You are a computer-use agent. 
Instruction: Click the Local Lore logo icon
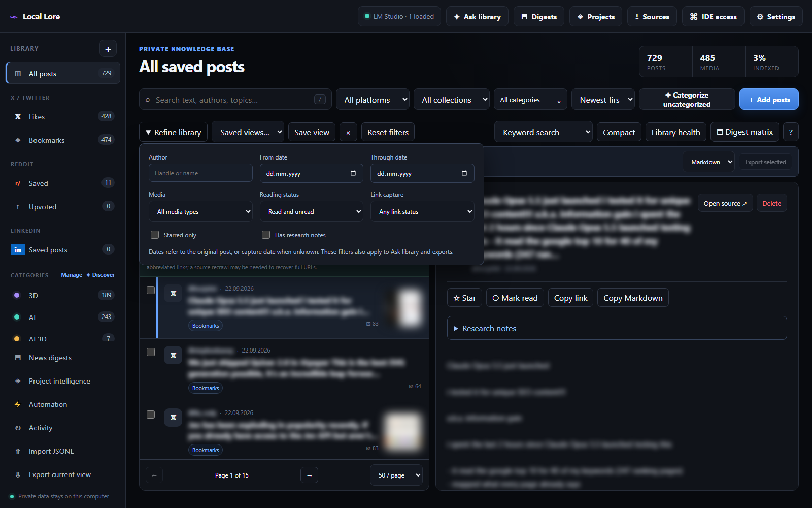pos(14,17)
